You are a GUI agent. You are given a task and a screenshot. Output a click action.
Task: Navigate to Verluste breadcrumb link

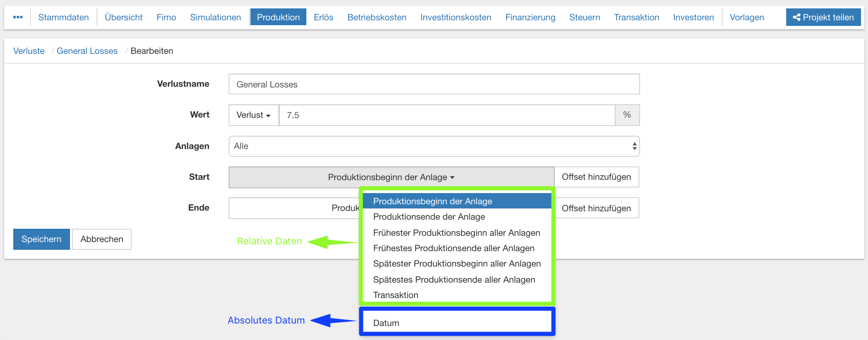point(29,51)
